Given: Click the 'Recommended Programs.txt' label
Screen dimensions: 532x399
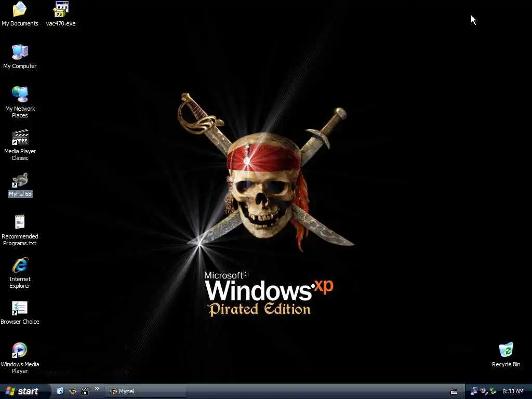Looking at the screenshot, I should coord(20,240).
